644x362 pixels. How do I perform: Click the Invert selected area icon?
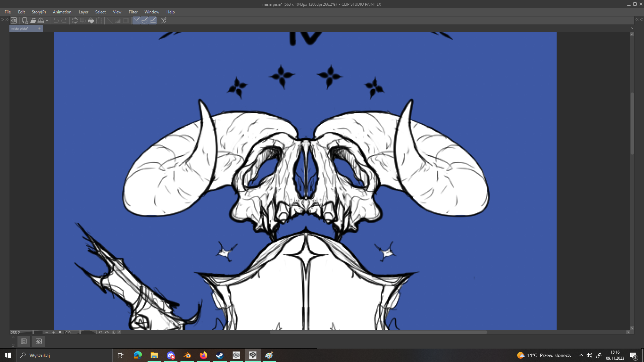coord(118,20)
